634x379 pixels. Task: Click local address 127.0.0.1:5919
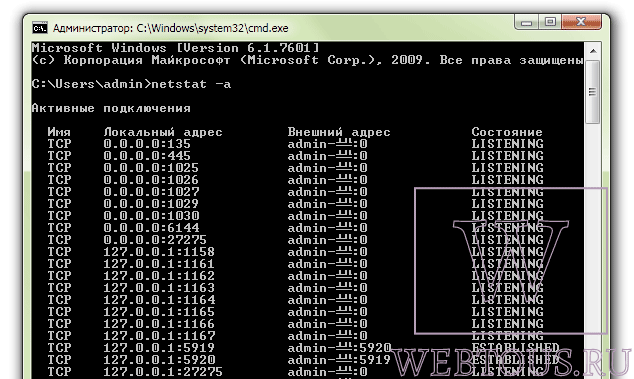coord(159,347)
